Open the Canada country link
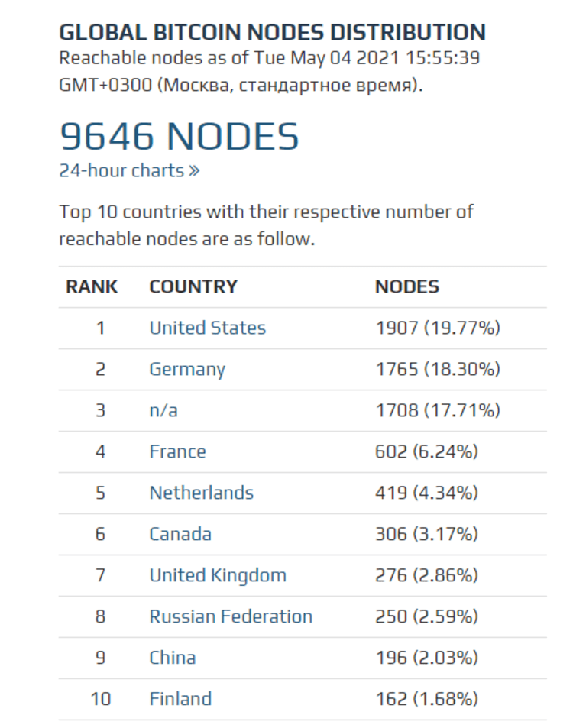The image size is (573, 728). point(180,535)
